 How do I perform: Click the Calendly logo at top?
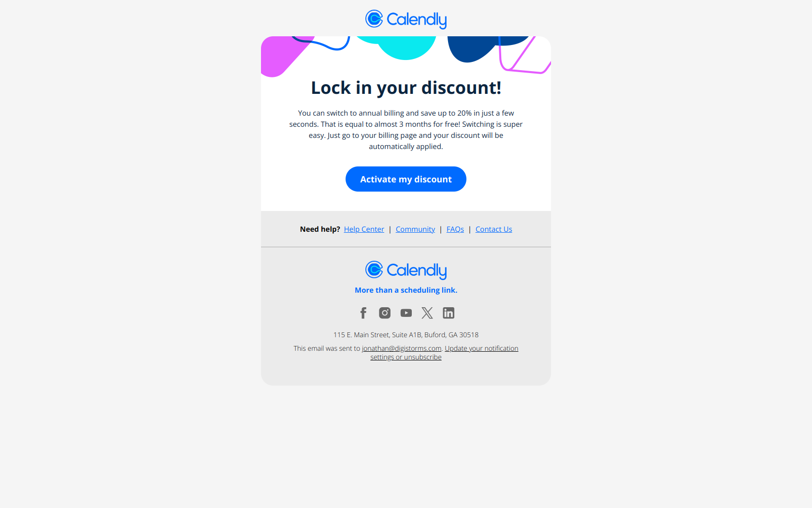406,19
